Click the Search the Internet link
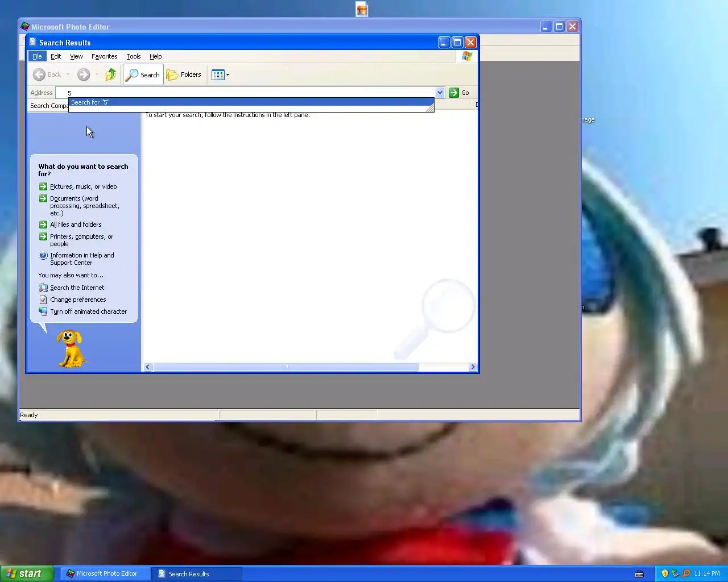Image resolution: width=728 pixels, height=582 pixels. [77, 288]
